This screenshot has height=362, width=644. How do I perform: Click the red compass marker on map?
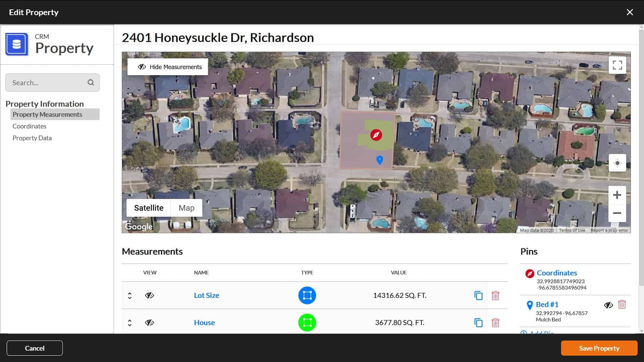point(376,135)
